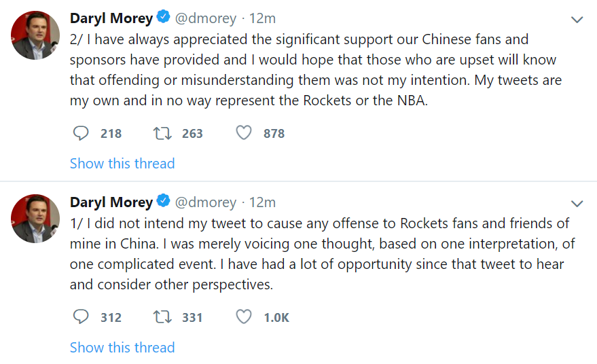The image size is (597, 364).
Task: Open the dropdown chevron on the 1/ tweet
Action: coord(577,204)
